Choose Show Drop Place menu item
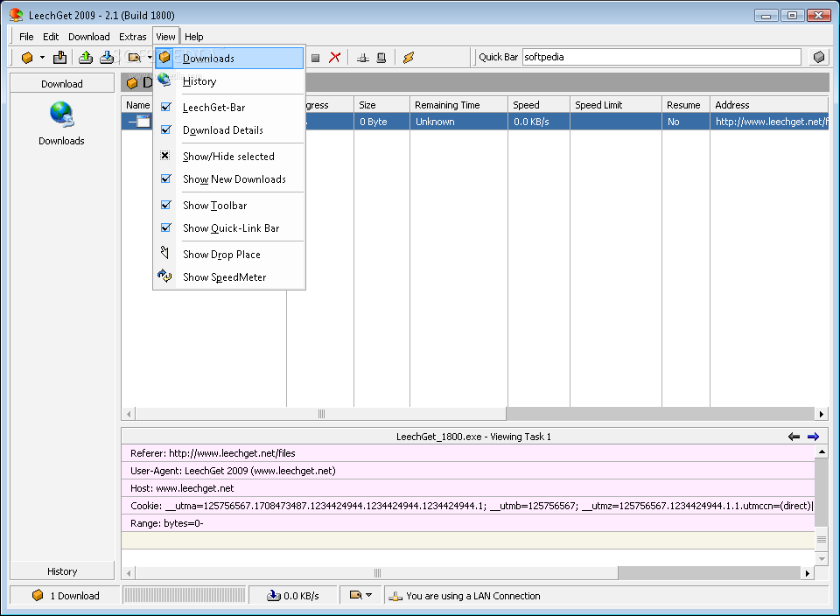Viewport: 840px width, 616px height. 229,255
